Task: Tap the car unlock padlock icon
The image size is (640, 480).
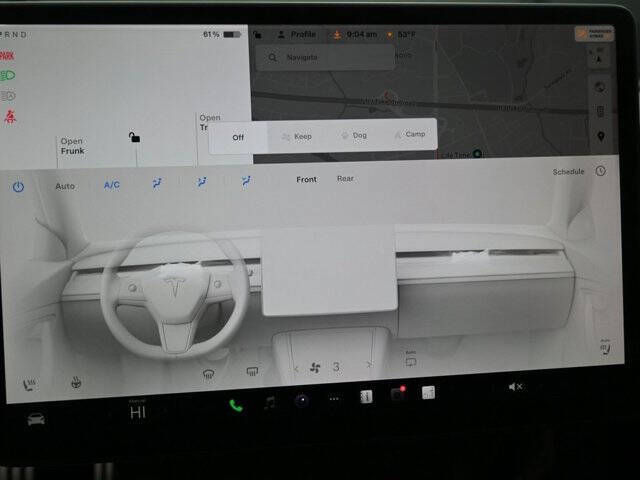Action: click(134, 137)
